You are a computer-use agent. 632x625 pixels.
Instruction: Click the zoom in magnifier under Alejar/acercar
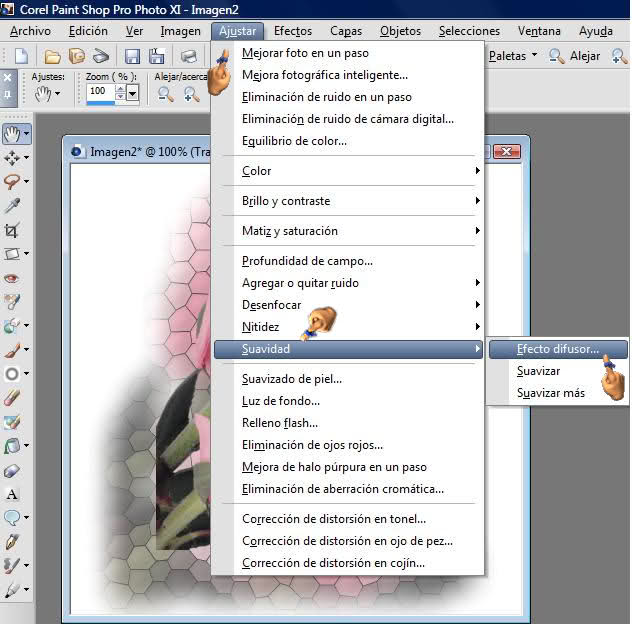coord(191,95)
